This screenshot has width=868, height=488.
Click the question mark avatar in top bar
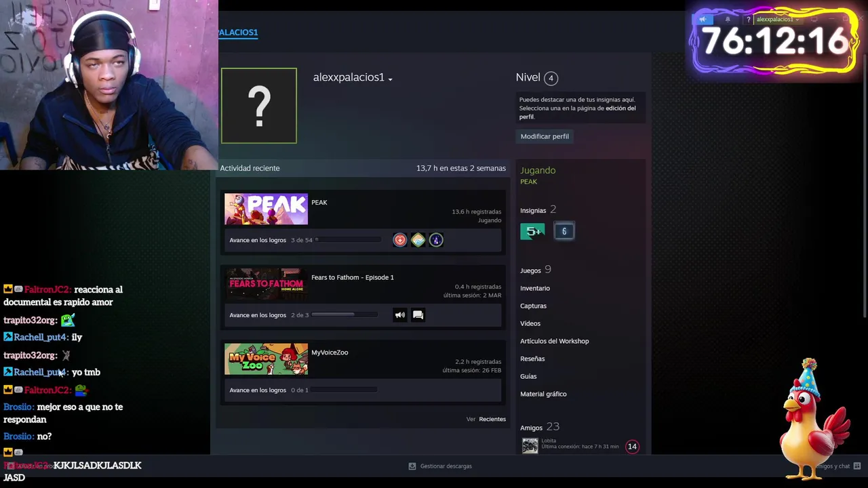[749, 20]
